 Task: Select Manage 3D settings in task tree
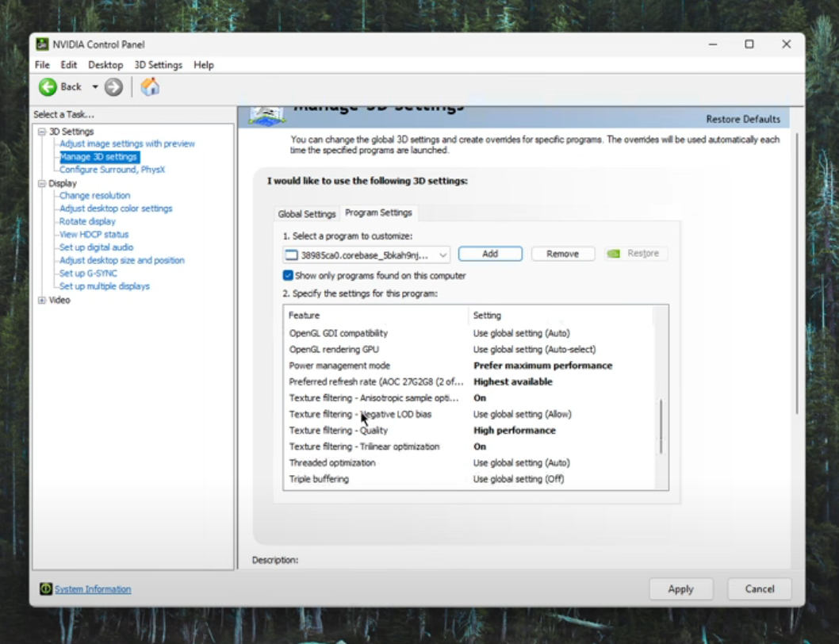pyautogui.click(x=98, y=156)
